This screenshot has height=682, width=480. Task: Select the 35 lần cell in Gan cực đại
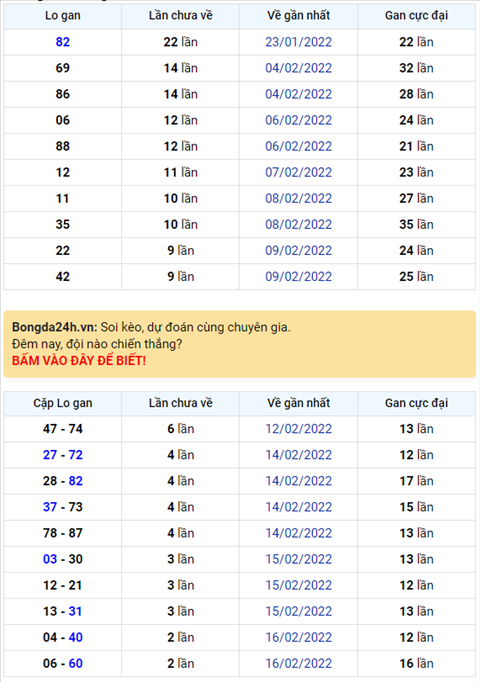417,225
